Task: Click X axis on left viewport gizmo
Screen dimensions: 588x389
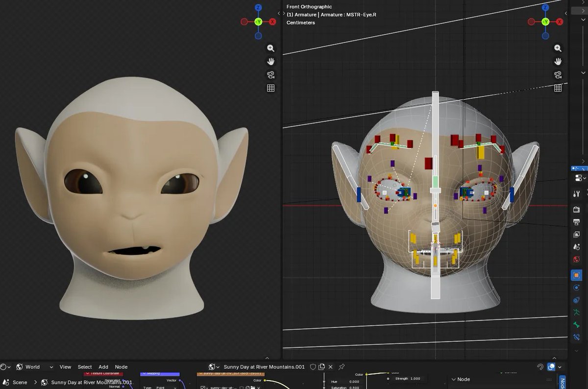Action: (272, 22)
